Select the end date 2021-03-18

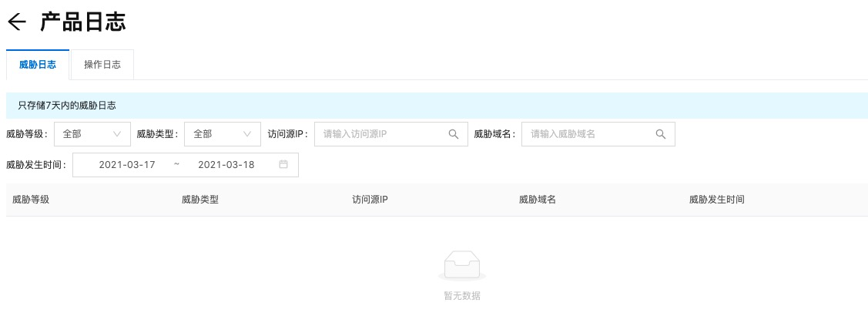[226, 164]
